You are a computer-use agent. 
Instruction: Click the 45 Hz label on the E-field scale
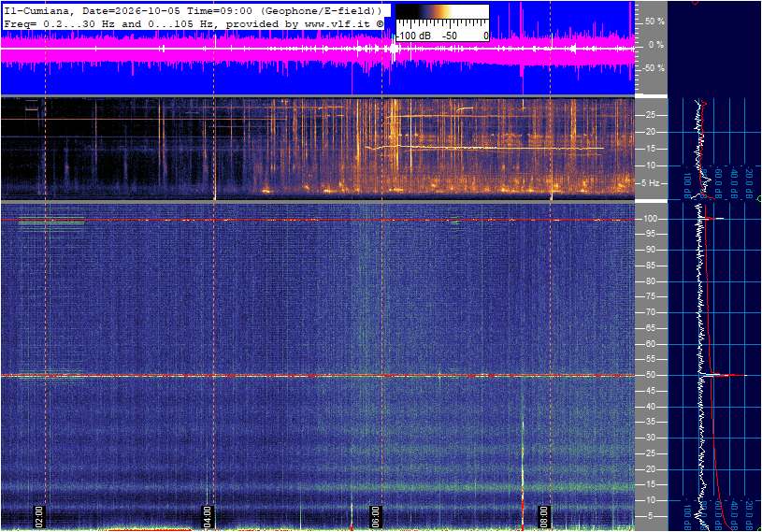tap(650, 391)
